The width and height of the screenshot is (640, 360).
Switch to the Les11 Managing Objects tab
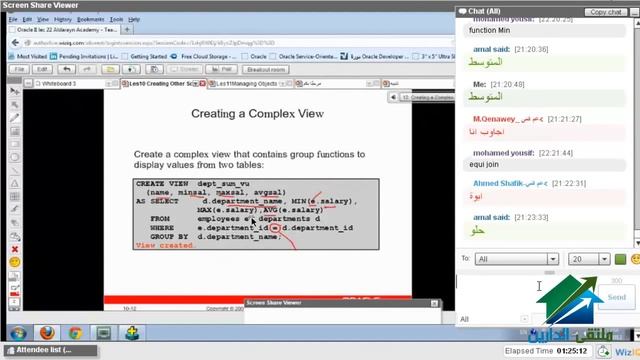pos(250,84)
